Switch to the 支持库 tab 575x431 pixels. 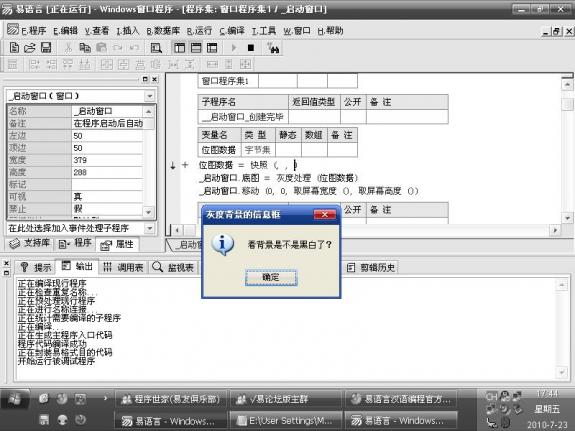29,243
